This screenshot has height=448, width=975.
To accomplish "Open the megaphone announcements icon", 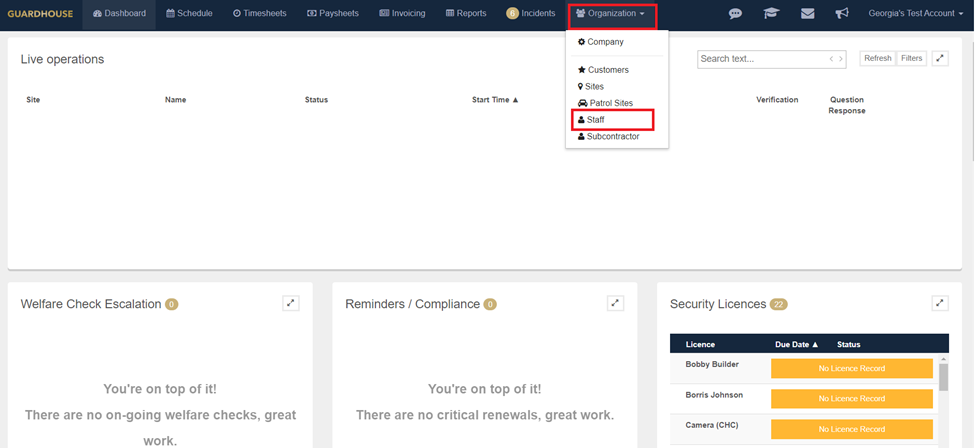I will coord(841,14).
